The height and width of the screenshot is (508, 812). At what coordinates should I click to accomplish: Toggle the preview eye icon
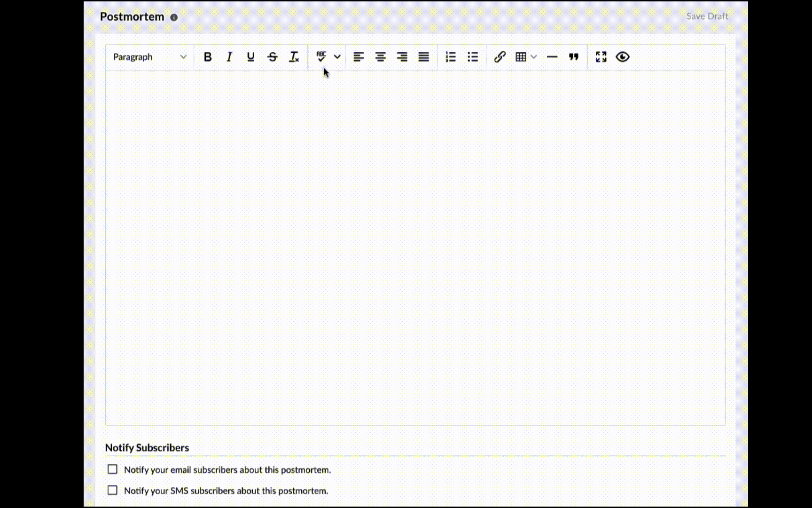[623, 57]
